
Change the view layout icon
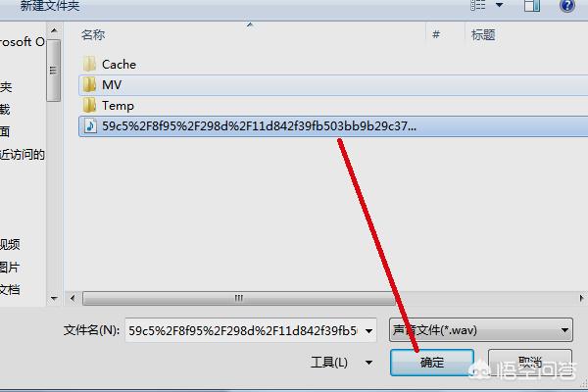coord(478,5)
